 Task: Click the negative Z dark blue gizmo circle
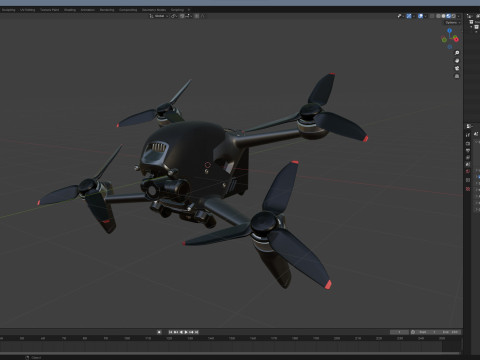click(x=450, y=47)
